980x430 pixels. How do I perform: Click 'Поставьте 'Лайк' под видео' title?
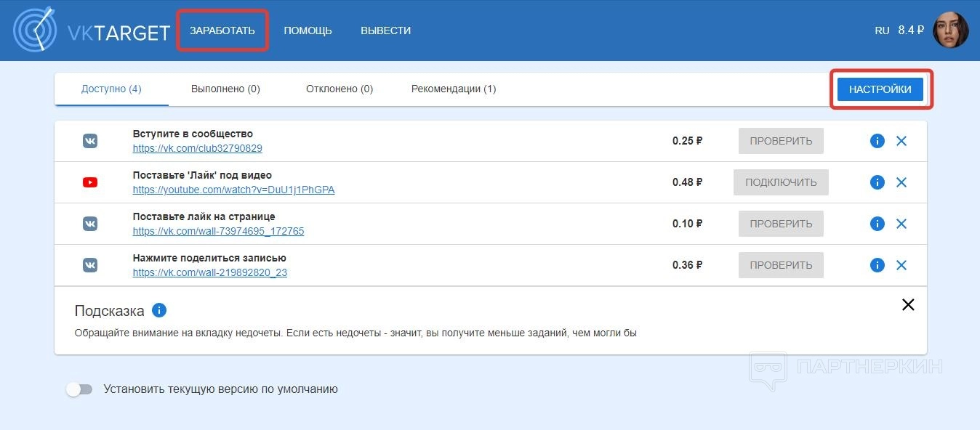tap(202, 175)
